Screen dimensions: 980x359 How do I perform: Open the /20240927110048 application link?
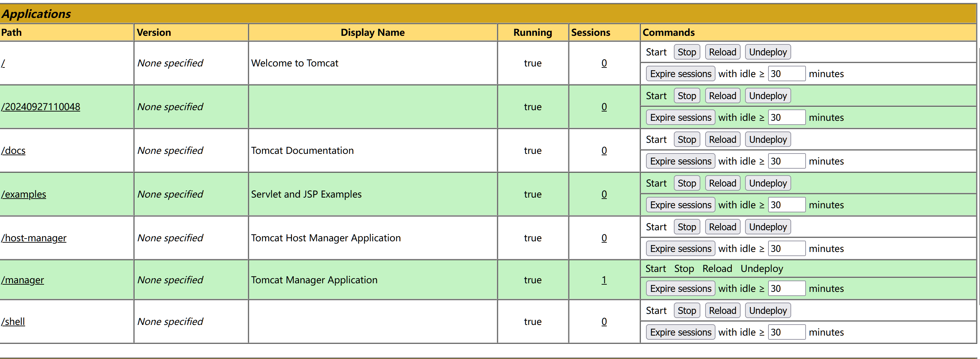[41, 107]
